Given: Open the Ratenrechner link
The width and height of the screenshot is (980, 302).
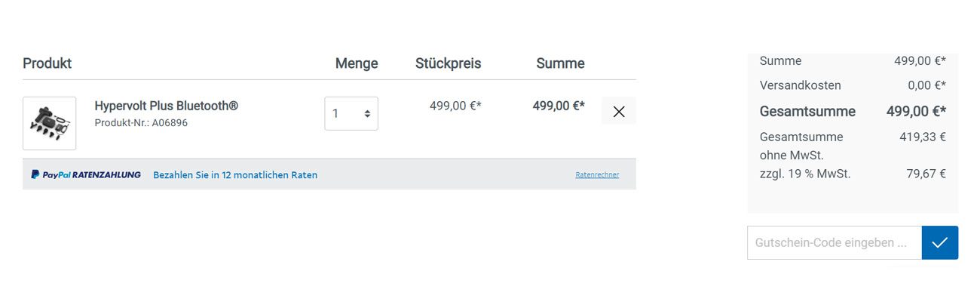Looking at the screenshot, I should [x=597, y=174].
